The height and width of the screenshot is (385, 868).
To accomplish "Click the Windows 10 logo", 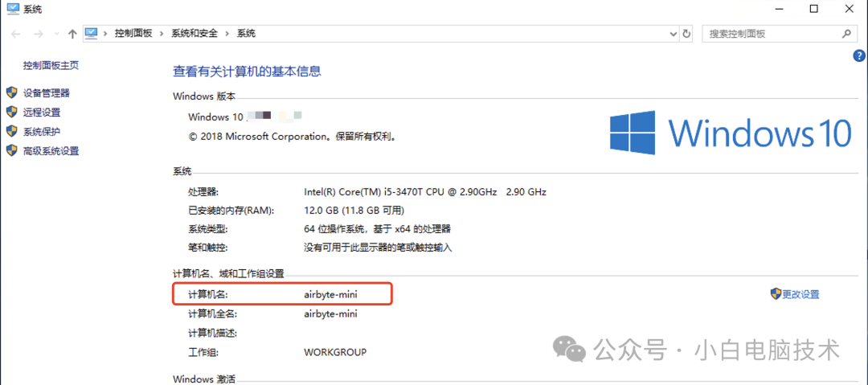I will click(730, 133).
